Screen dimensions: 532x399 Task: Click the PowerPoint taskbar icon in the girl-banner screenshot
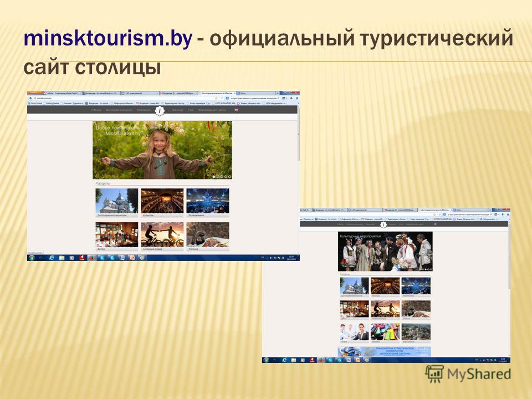click(x=132, y=258)
